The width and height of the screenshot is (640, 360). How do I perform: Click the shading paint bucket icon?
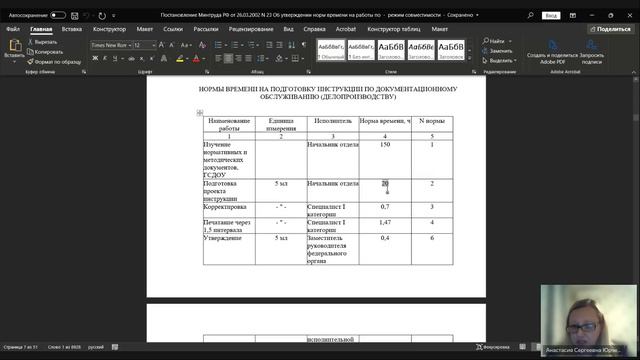[279, 59]
